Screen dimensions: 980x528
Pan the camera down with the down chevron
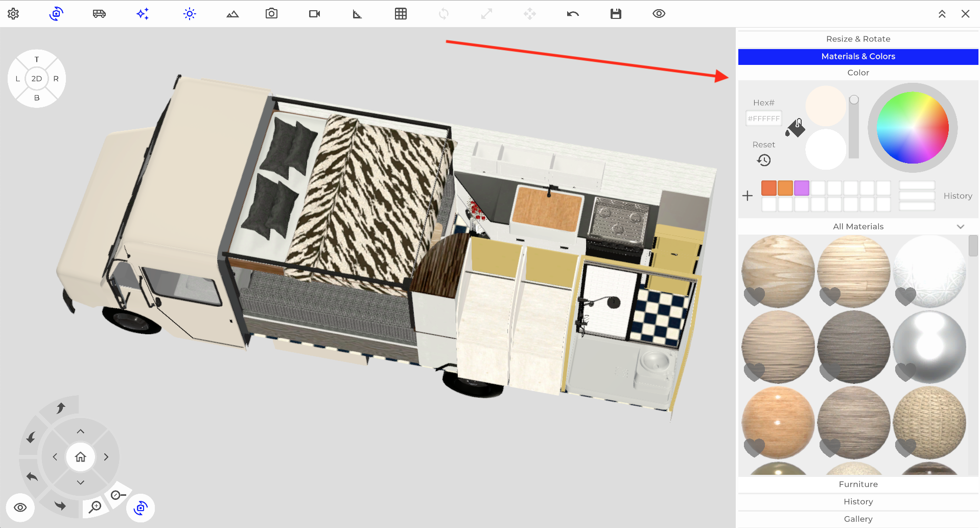pos(81,483)
